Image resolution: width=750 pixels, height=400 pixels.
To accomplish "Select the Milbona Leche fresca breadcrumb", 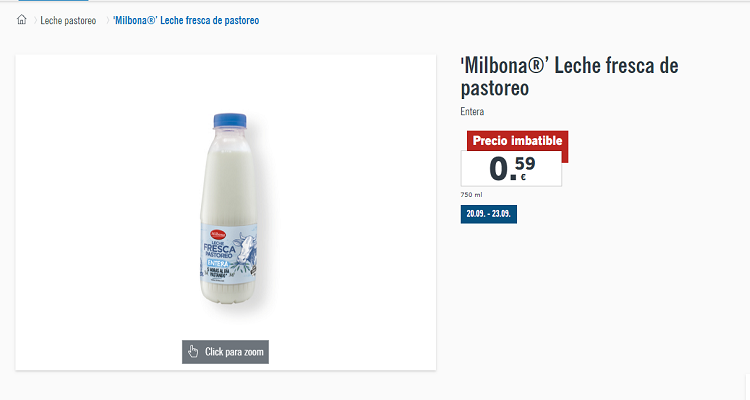I will pos(186,21).
